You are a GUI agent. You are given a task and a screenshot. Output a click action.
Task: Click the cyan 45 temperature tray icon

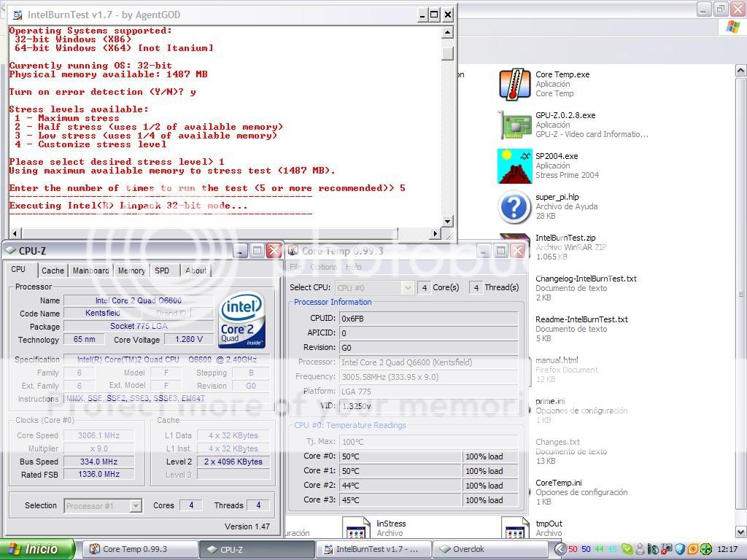click(612, 550)
